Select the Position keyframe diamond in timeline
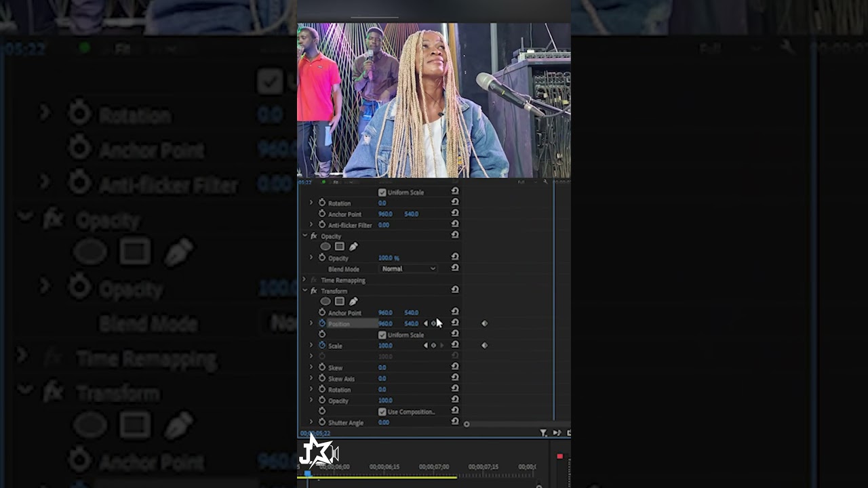 (484, 324)
